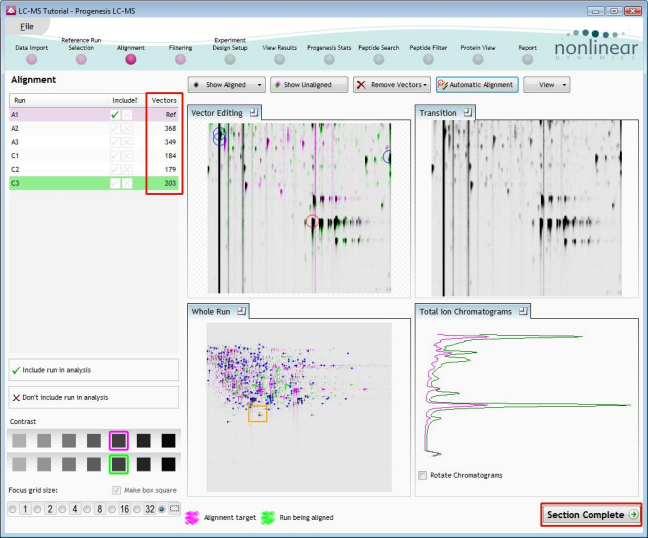This screenshot has height=538, width=648.
Task: Maximize the Vector Editing panel
Action: pyautogui.click(x=254, y=112)
